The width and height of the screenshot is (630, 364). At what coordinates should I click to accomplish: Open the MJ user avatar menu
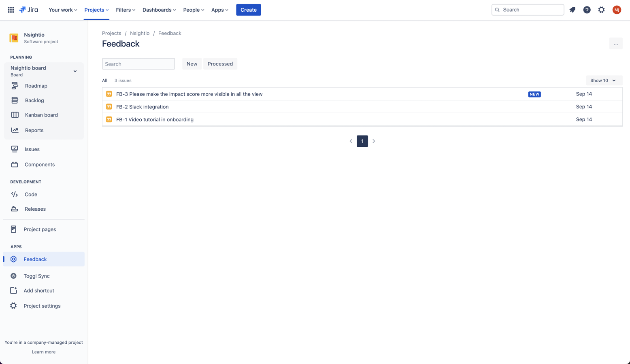617,10
